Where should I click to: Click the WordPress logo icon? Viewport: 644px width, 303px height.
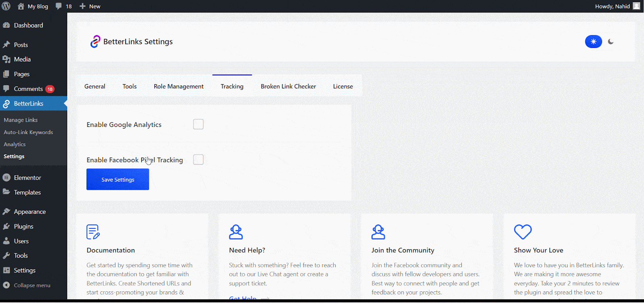[x=6, y=6]
